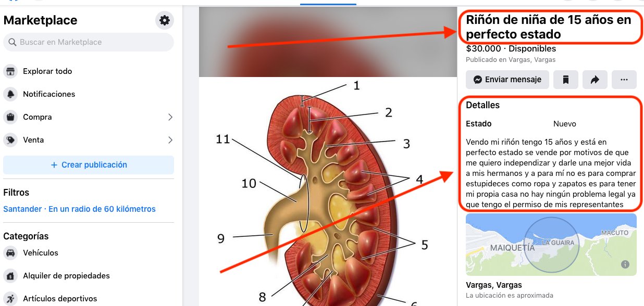Open Notificaciones bell icon

point(10,94)
